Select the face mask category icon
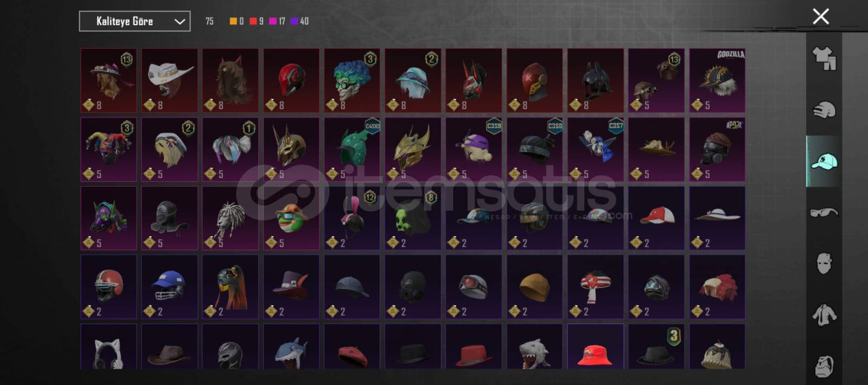Image resolution: width=868 pixels, height=385 pixels. [x=824, y=263]
